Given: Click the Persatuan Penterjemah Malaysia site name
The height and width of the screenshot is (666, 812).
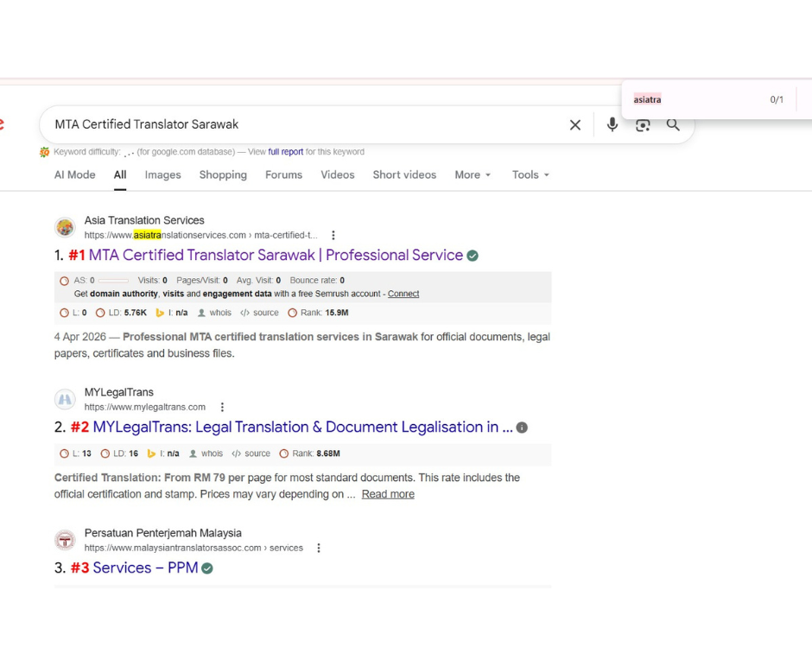Looking at the screenshot, I should pos(163,534).
